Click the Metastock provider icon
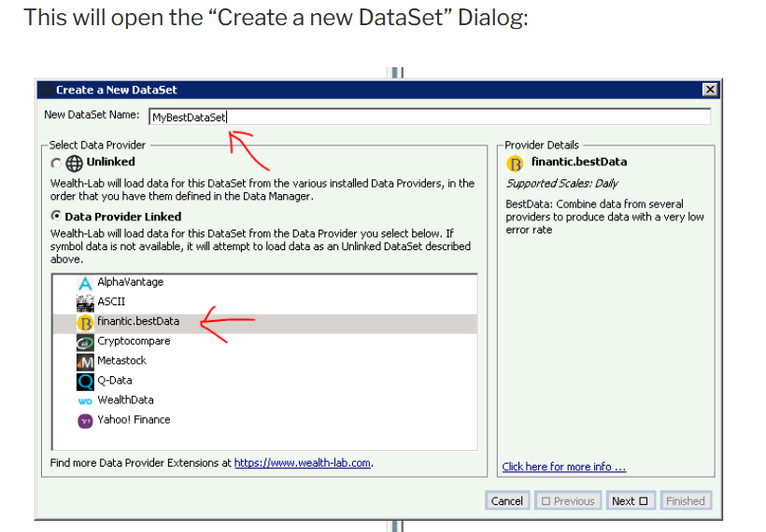 pyautogui.click(x=85, y=362)
